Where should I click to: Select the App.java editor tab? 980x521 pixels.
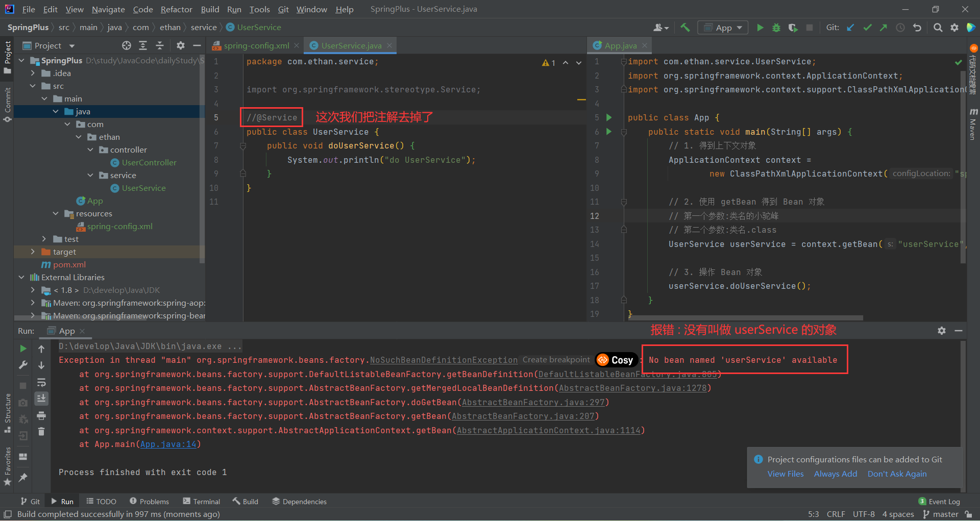pos(621,45)
